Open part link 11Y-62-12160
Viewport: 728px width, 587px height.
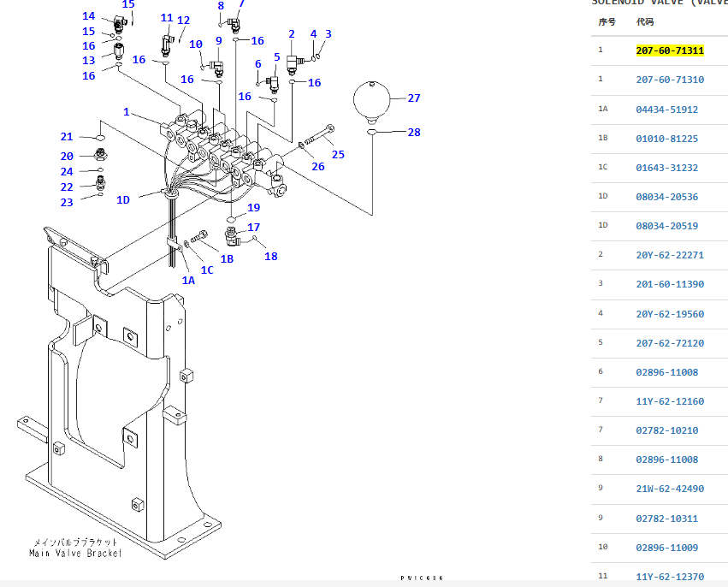(670, 401)
